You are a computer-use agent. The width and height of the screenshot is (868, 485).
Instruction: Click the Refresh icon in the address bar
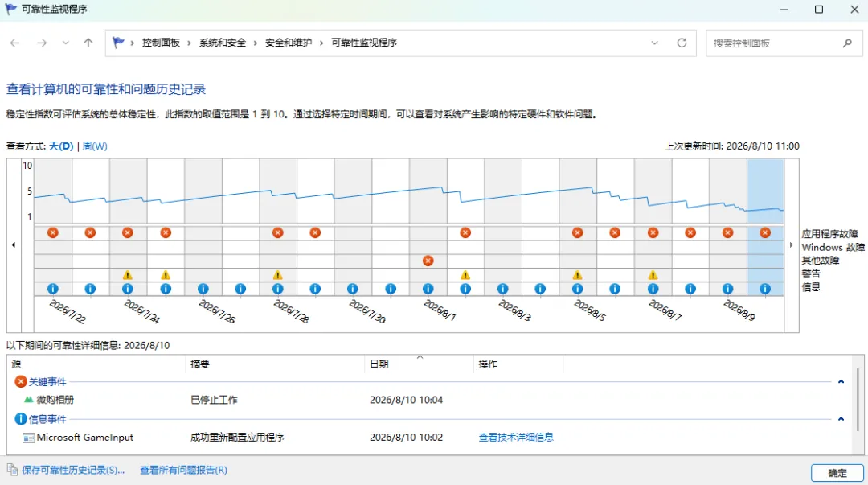(682, 43)
